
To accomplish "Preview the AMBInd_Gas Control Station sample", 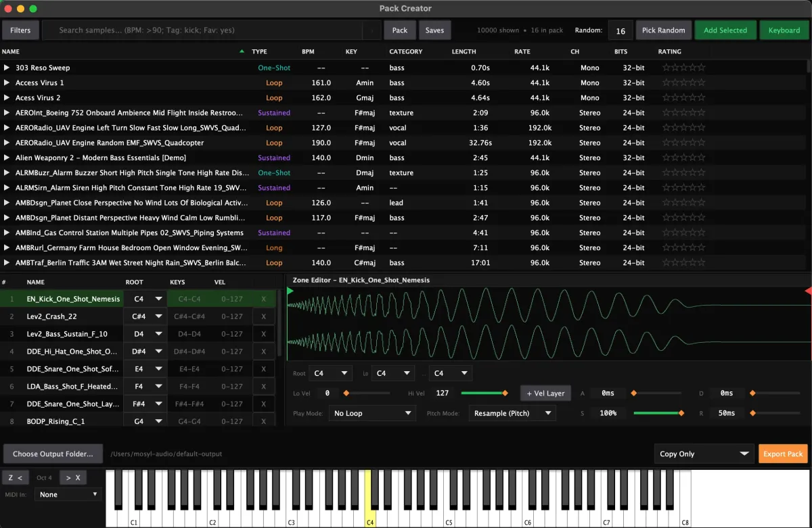I will point(7,233).
